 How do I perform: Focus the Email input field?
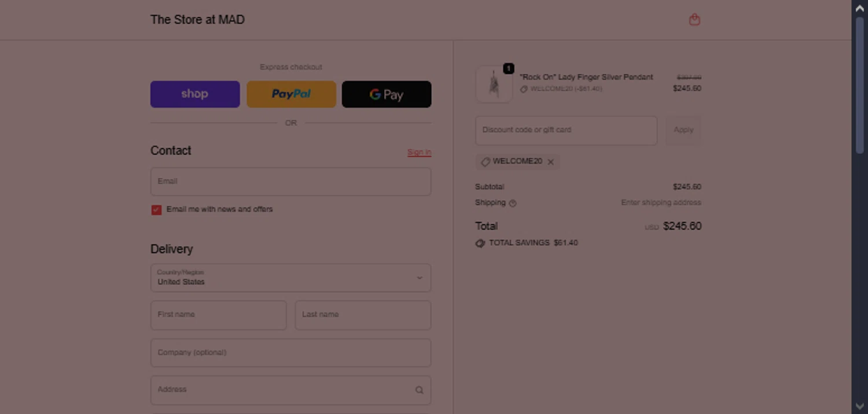point(290,182)
